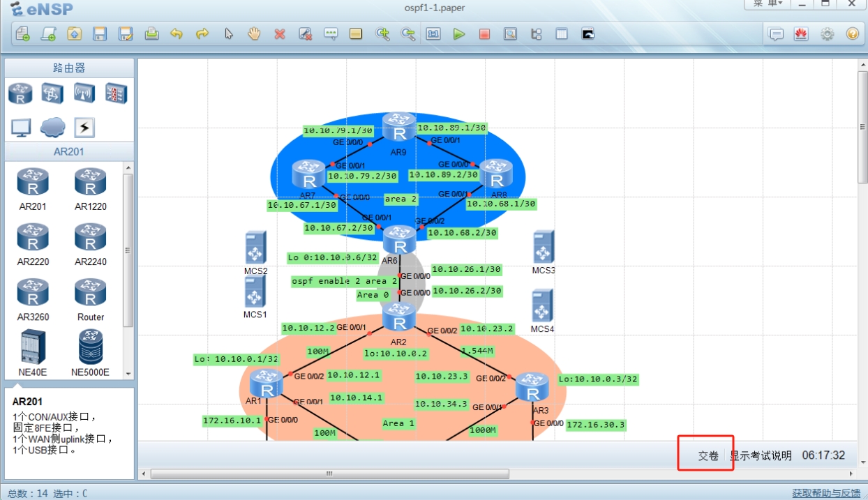Stop devices using red square button
Image resolution: width=868 pixels, height=500 pixels.
484,33
